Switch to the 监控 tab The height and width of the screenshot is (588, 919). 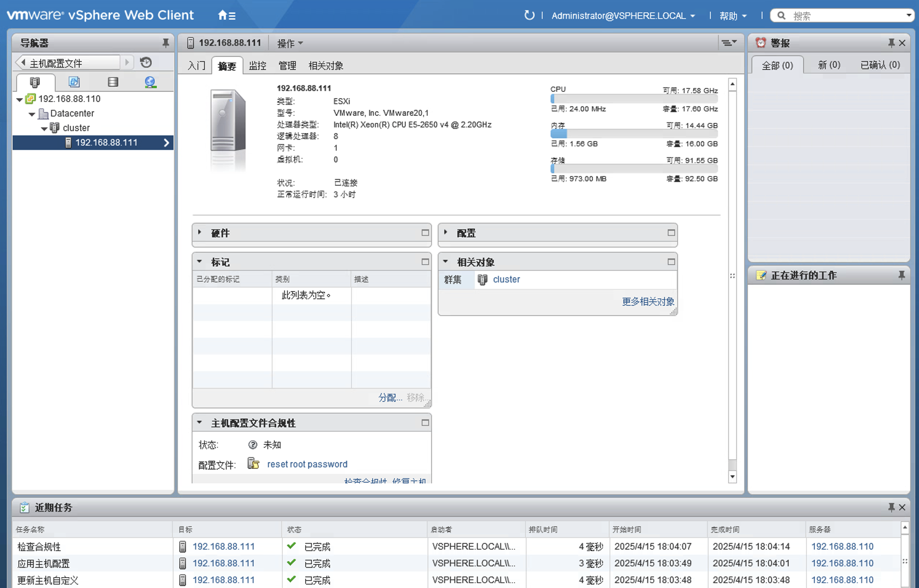click(258, 66)
